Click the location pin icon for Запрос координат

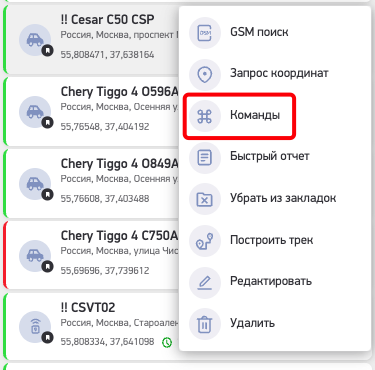click(x=205, y=74)
